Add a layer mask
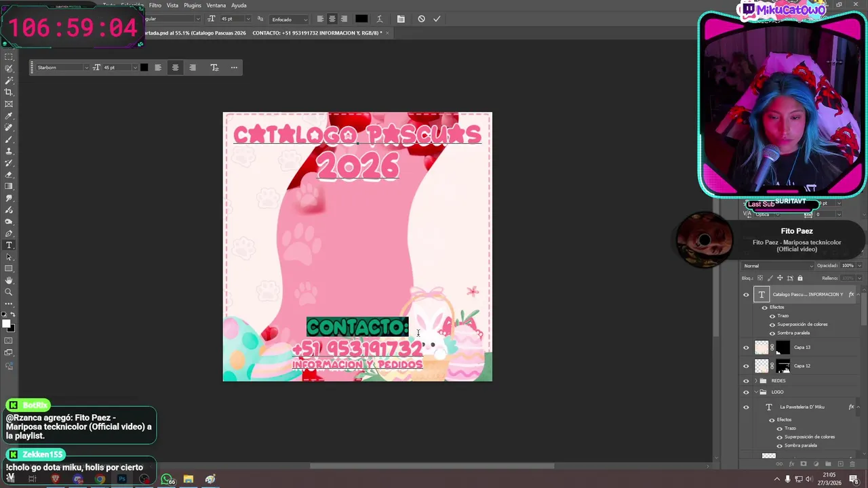Viewport: 868px width, 488px height. point(804,464)
